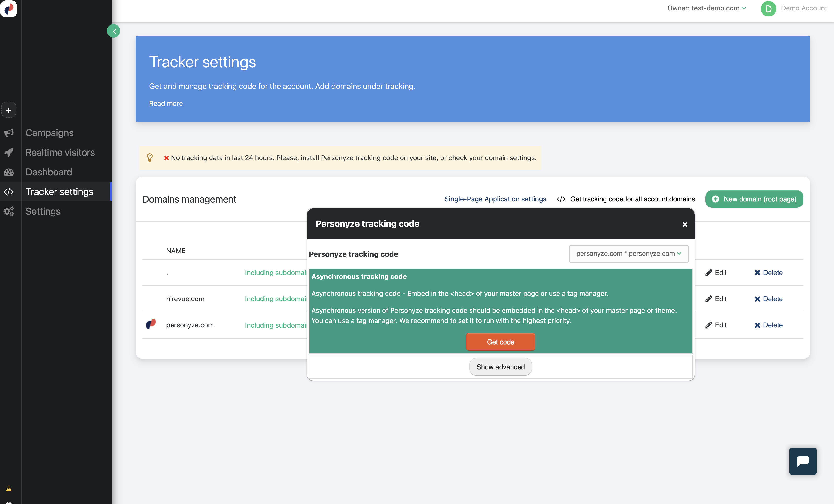Click the NAME column header
834x504 pixels.
(x=176, y=251)
